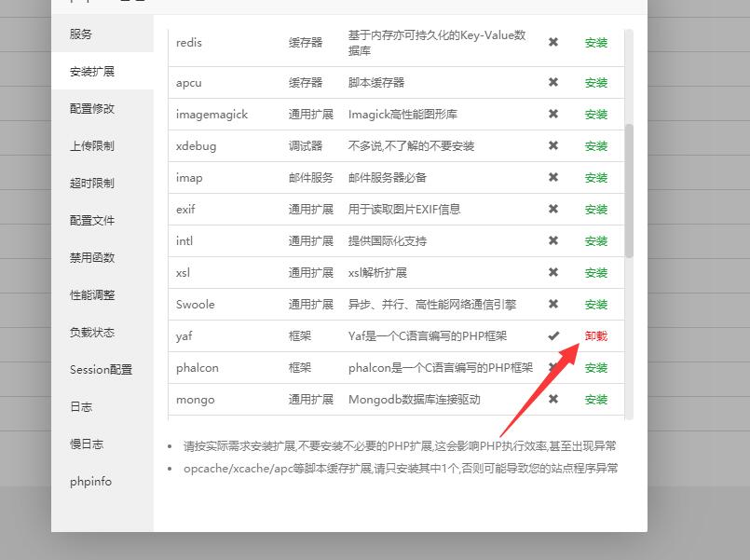Click the 框架 type cell for phalcon
Screen dimensions: 750x560
pos(300,368)
